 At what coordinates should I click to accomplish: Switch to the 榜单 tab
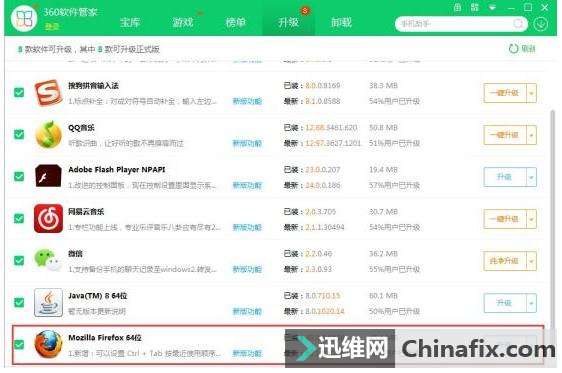236,23
